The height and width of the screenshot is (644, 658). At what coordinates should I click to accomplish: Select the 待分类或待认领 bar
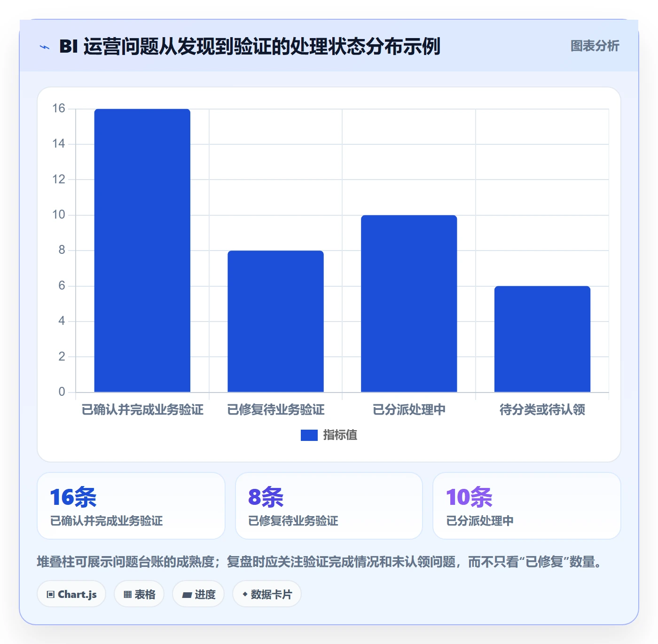pos(542,339)
